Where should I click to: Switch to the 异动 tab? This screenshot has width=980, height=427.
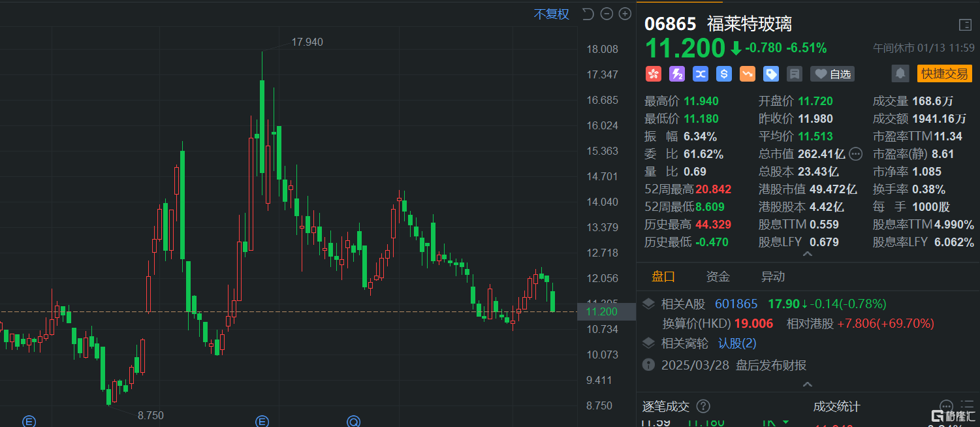[773, 277]
